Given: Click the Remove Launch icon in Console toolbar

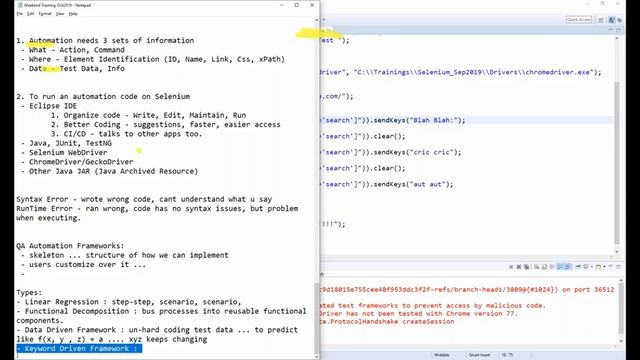Looking at the screenshot, I should coord(519,267).
